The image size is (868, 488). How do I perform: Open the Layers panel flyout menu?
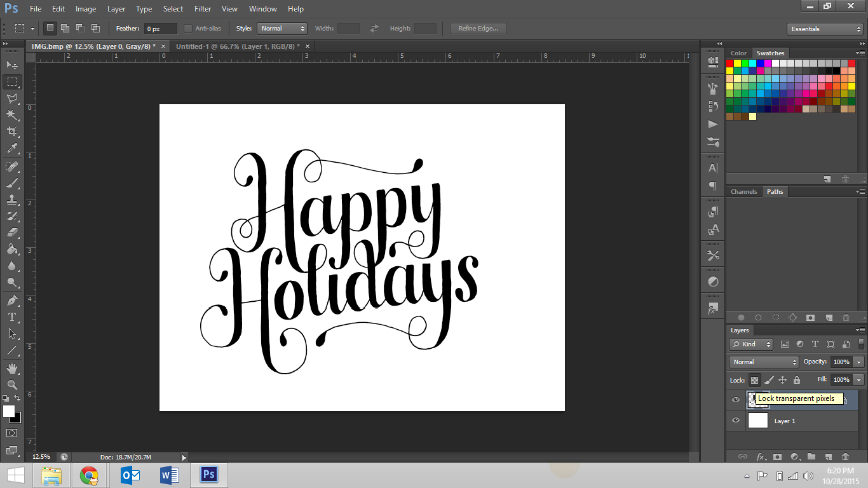point(860,330)
